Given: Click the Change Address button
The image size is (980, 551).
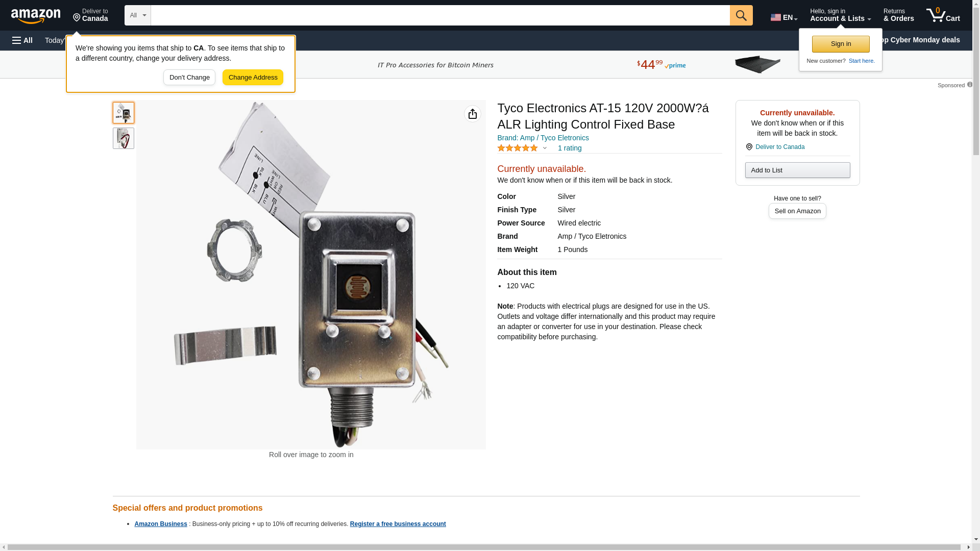Looking at the screenshot, I should coord(253,78).
